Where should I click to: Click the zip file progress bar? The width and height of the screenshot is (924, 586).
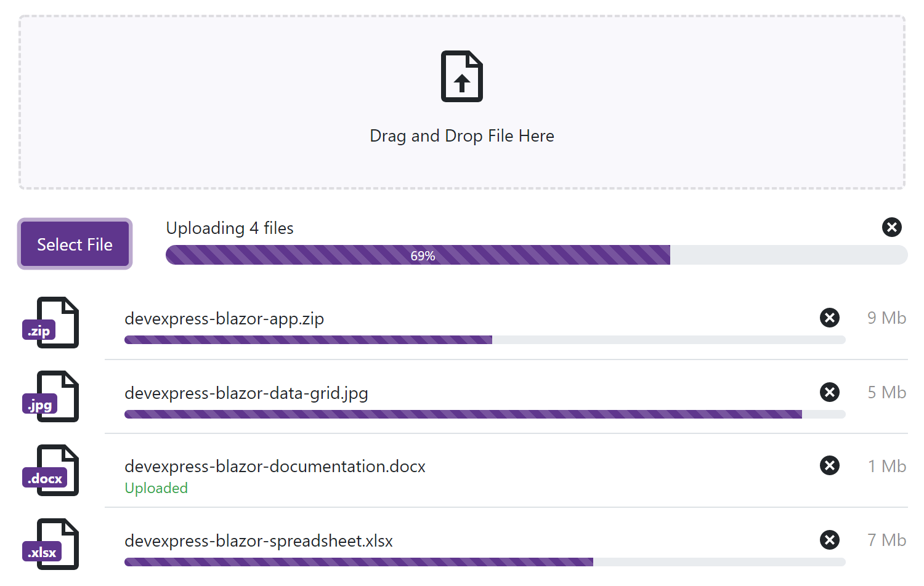pos(484,340)
